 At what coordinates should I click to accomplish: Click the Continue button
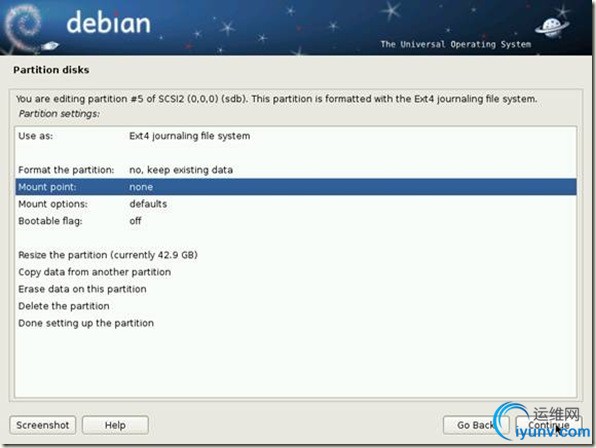click(x=548, y=425)
